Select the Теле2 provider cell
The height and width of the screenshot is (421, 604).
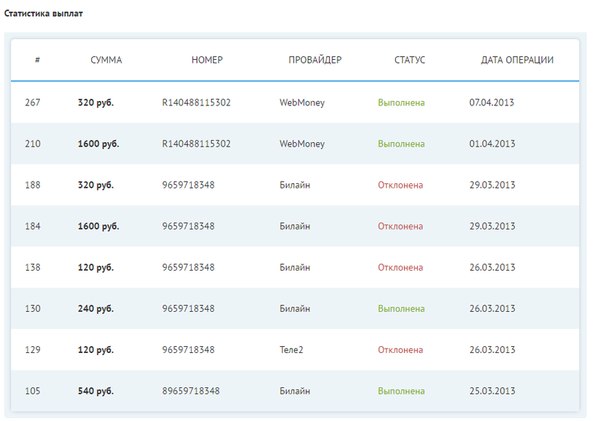(294, 350)
